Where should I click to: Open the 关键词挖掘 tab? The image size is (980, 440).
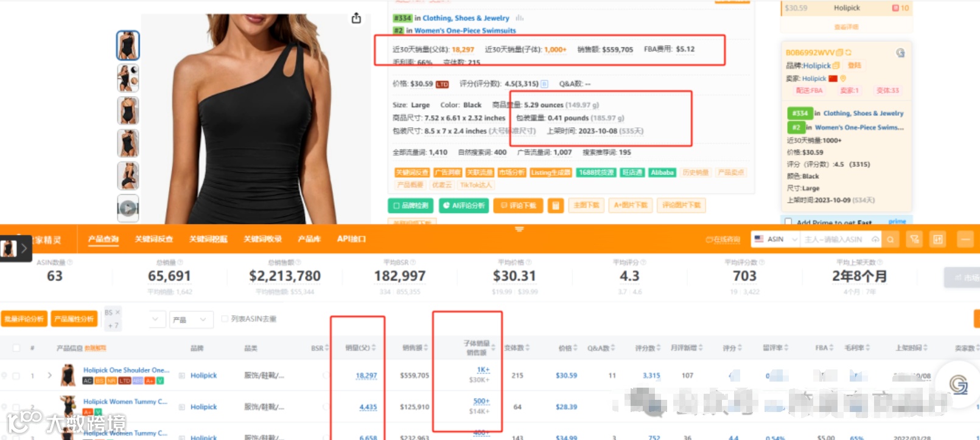(x=208, y=239)
